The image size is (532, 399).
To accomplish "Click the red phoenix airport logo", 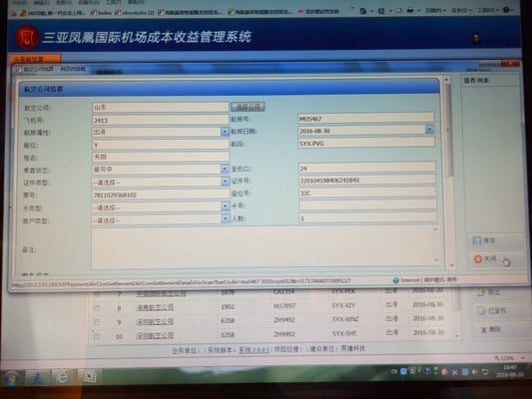I will click(27, 37).
